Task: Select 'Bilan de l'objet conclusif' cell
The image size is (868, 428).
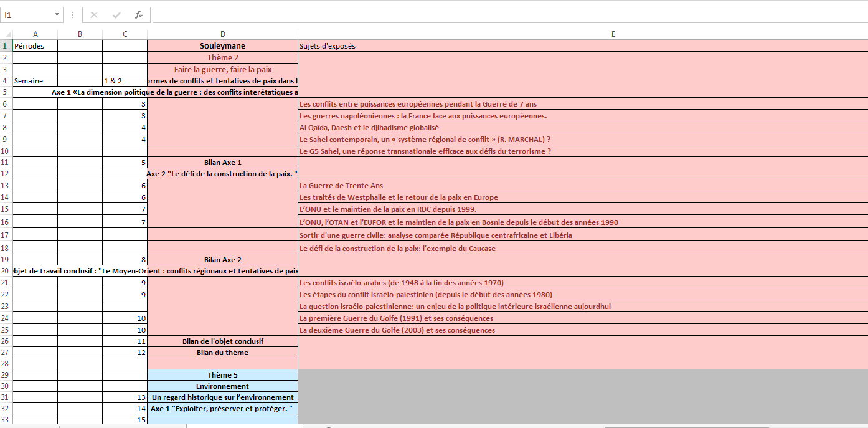Action: point(223,341)
